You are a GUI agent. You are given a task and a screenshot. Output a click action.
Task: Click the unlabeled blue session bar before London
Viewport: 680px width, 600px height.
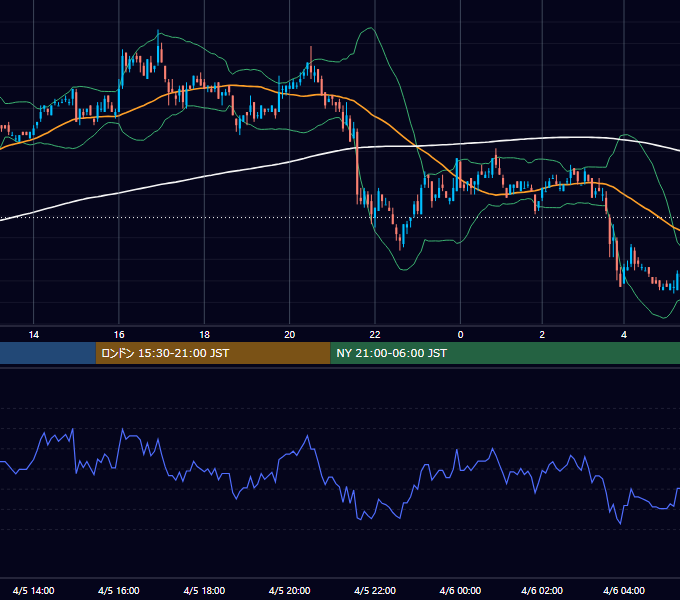(48, 353)
